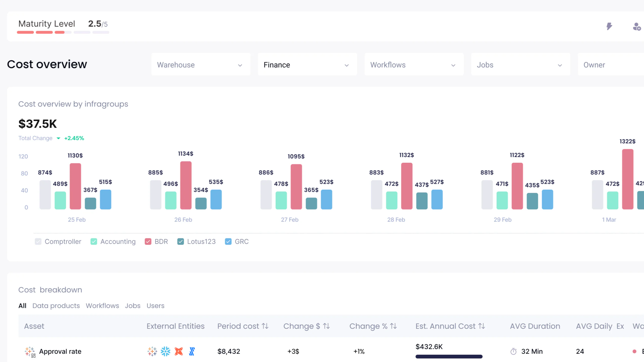Sort by Change $ arrows icon
The width and height of the screenshot is (644, 362).
tap(327, 326)
